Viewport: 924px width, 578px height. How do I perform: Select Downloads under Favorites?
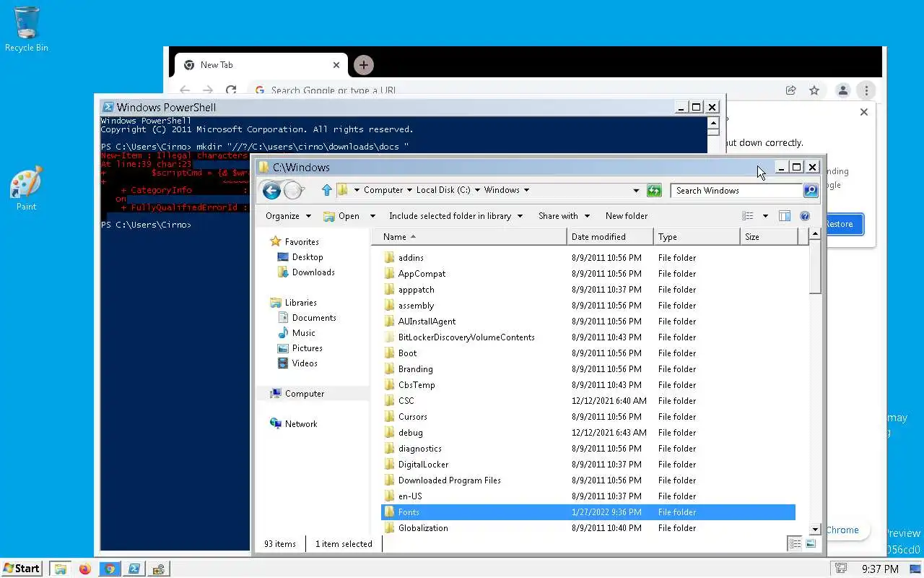[313, 272]
